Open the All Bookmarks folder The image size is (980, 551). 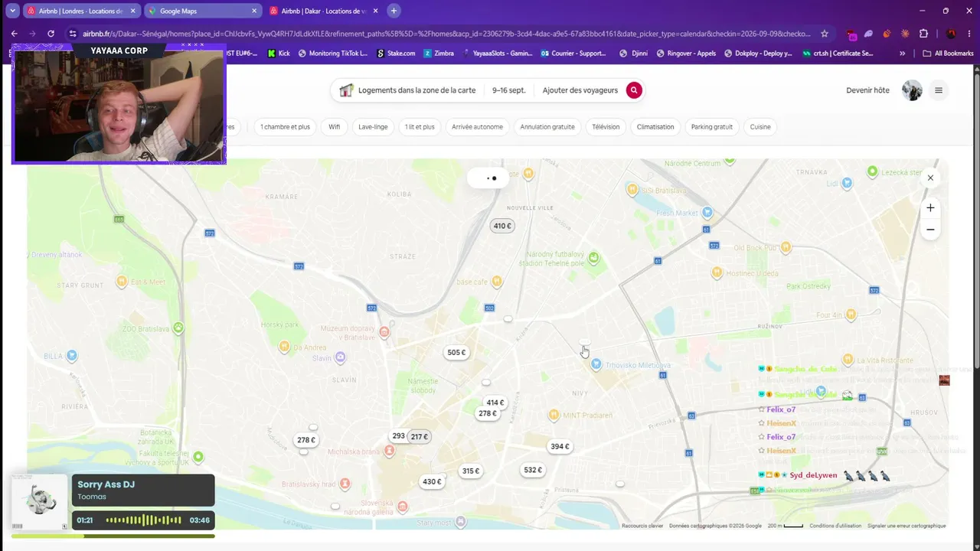pyautogui.click(x=948, y=54)
